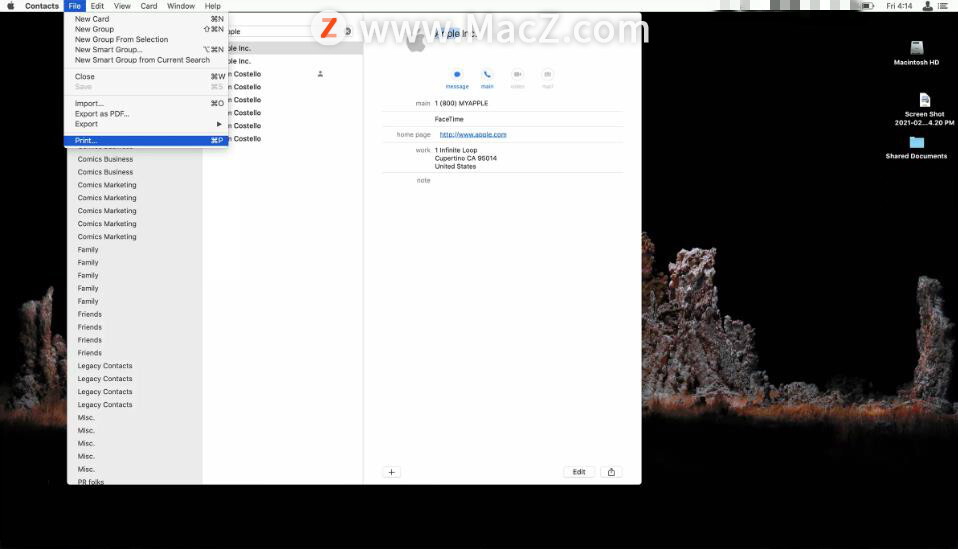Click the Apple logo contact picture
Image resolution: width=958 pixels, height=549 pixels.
tap(417, 42)
